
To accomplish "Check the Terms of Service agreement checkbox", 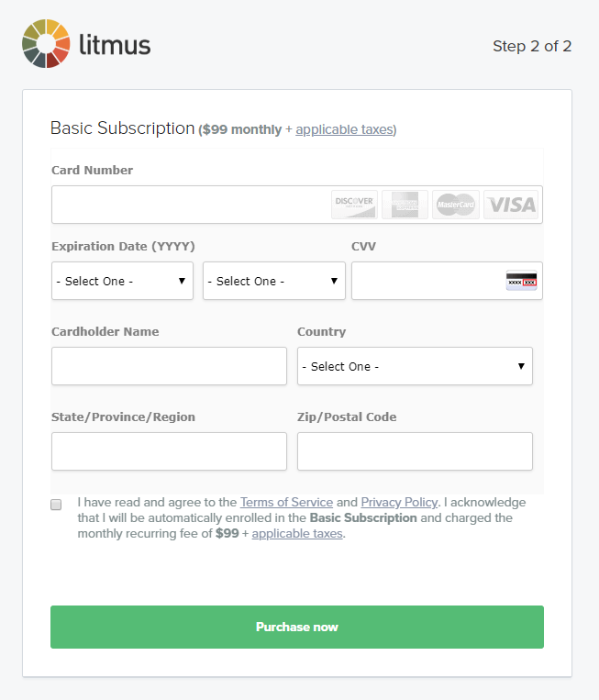I will click(56, 505).
